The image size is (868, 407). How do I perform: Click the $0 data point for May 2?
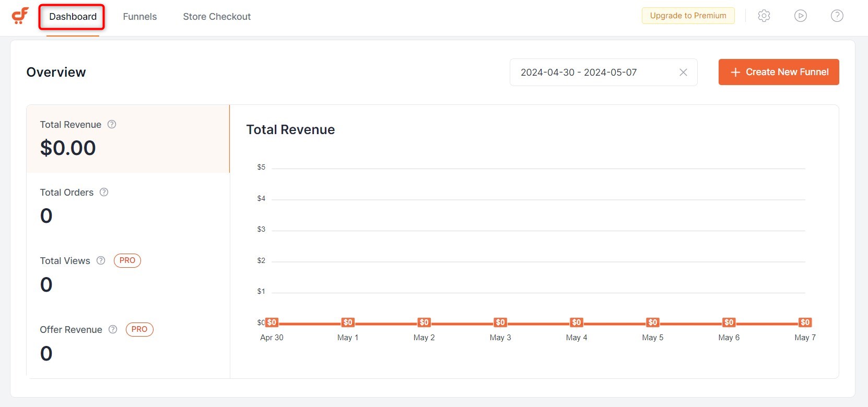pos(424,322)
